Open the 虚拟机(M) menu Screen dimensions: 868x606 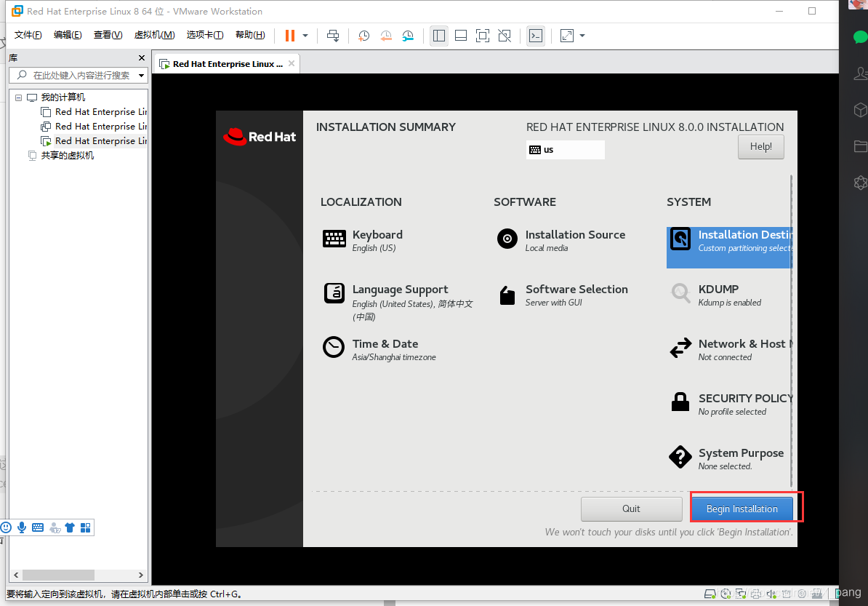tap(154, 35)
